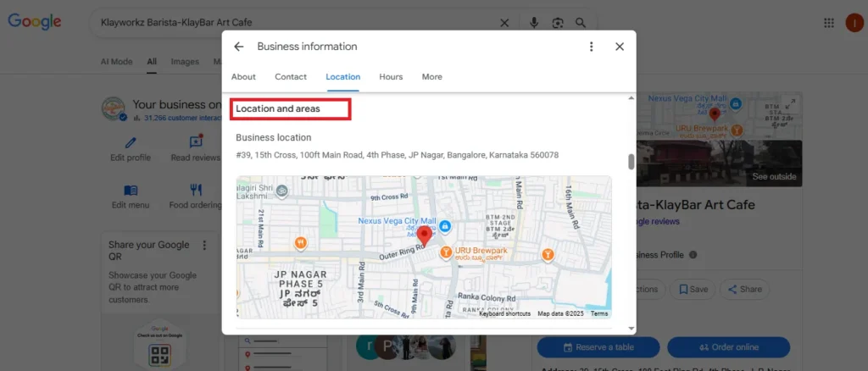Clear the Google search box text
This screenshot has height=371, width=868.
[x=504, y=23]
